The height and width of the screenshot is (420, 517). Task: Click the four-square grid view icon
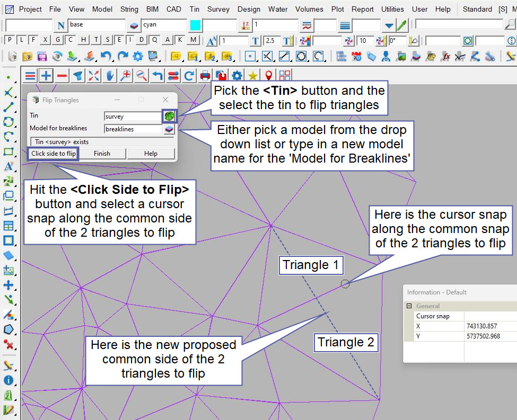tap(285, 76)
